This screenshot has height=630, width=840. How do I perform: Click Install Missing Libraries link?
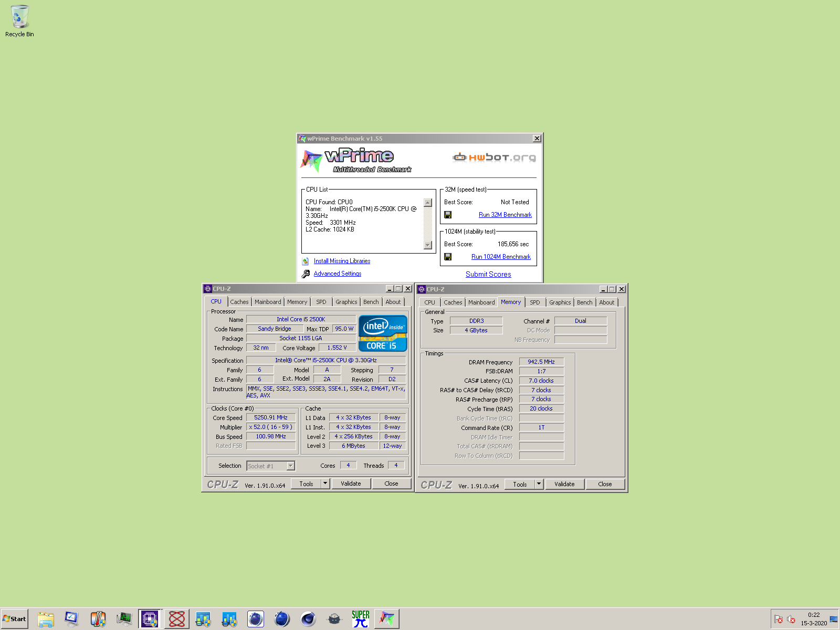tap(342, 261)
